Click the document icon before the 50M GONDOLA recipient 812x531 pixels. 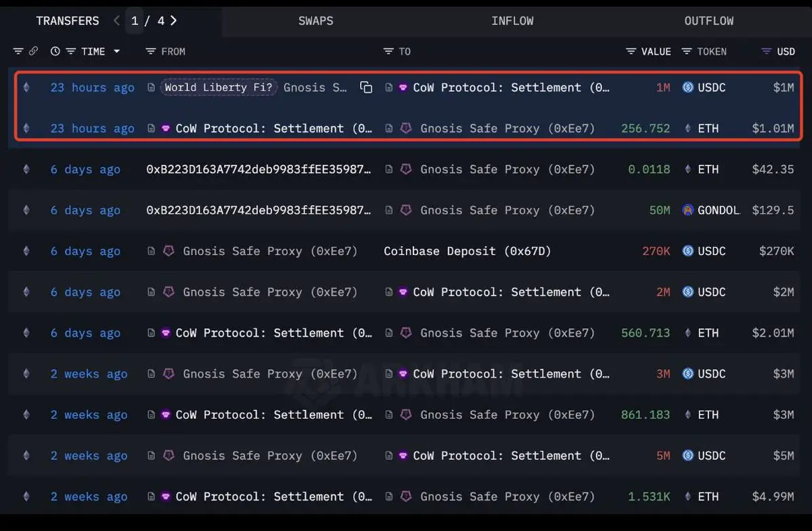coord(389,210)
